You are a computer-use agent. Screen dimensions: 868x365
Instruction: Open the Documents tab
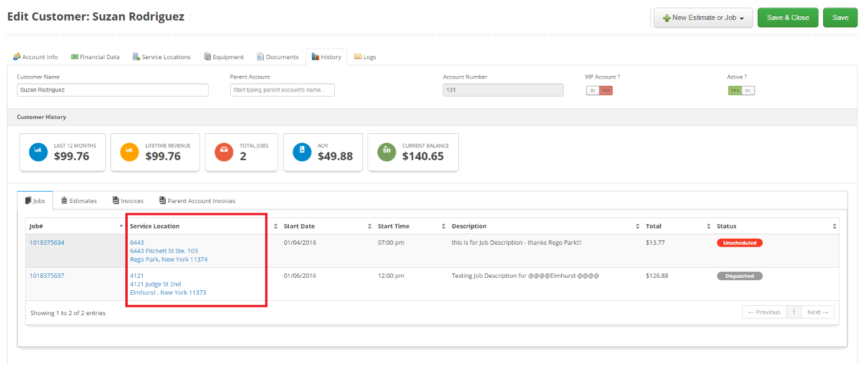tap(278, 57)
